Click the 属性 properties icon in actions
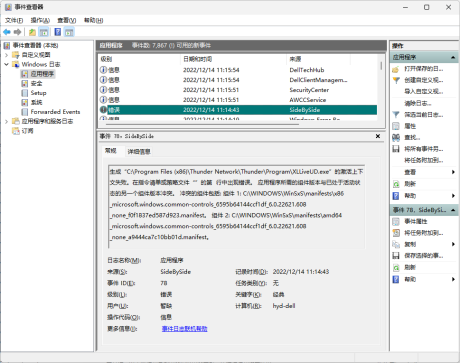The width and height of the screenshot is (460, 363). 396,126
